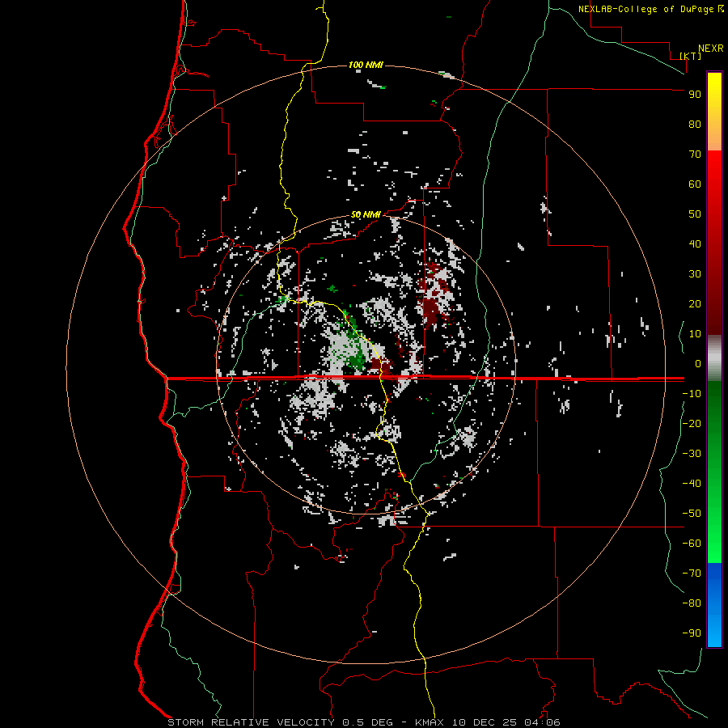Click the -40 value on the velocity scale
Screen dimensions: 728x728
[x=692, y=484]
